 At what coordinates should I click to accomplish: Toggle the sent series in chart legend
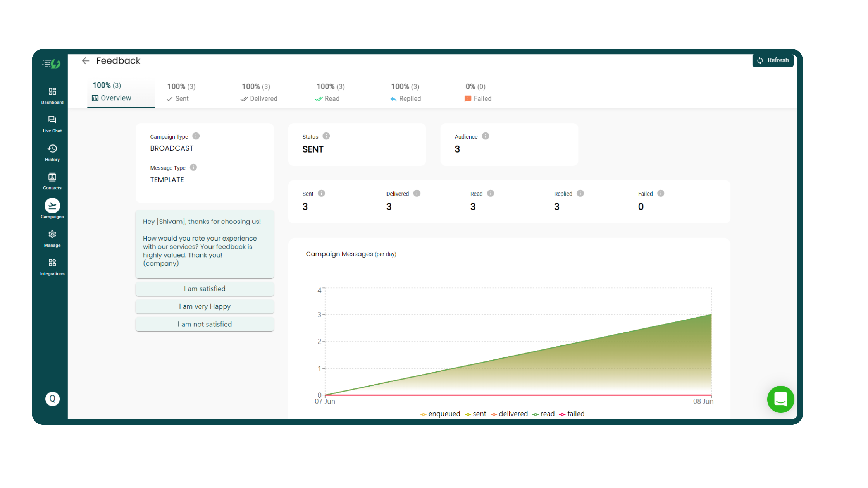pyautogui.click(x=475, y=414)
